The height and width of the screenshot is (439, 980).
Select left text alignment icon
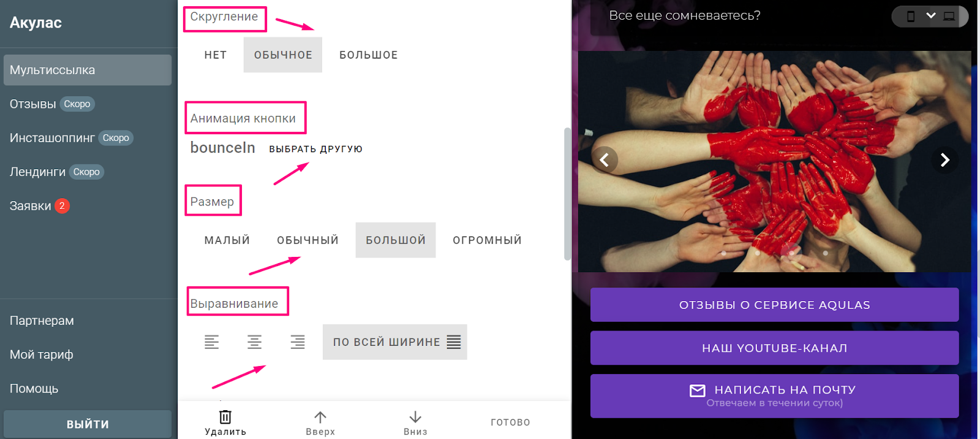[211, 342]
